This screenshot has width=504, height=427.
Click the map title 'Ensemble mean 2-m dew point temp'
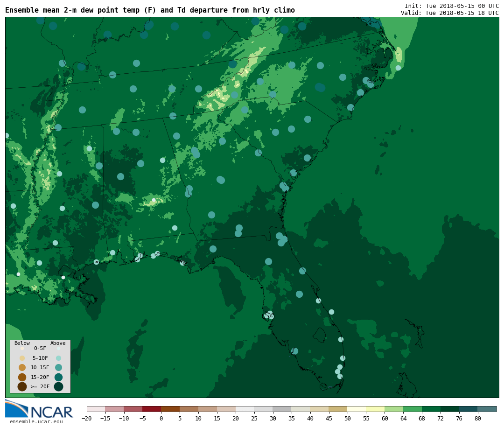coord(72,10)
